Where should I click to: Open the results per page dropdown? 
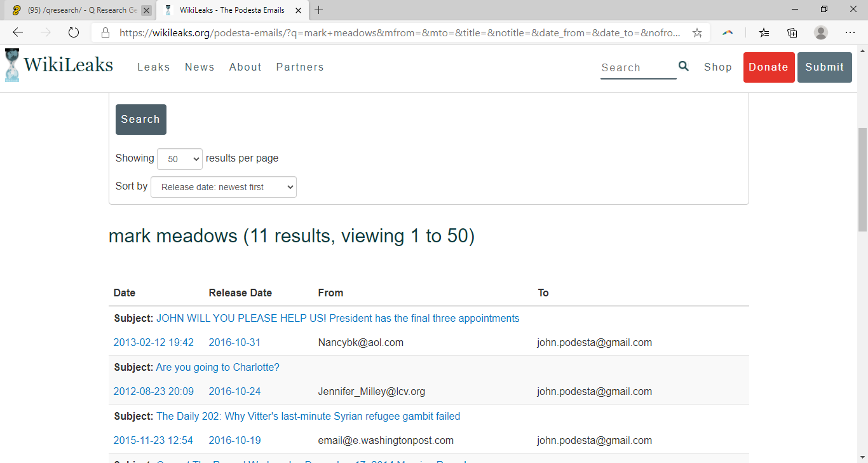180,159
